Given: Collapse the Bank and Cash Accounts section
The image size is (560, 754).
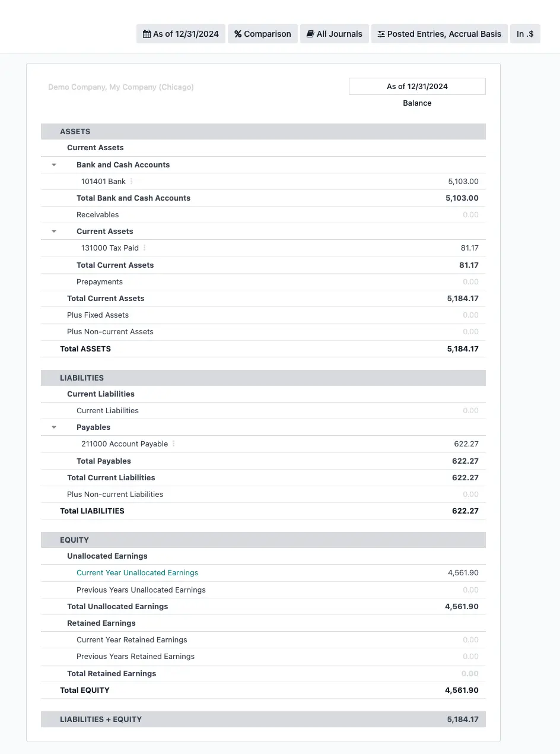Looking at the screenshot, I should click(54, 164).
